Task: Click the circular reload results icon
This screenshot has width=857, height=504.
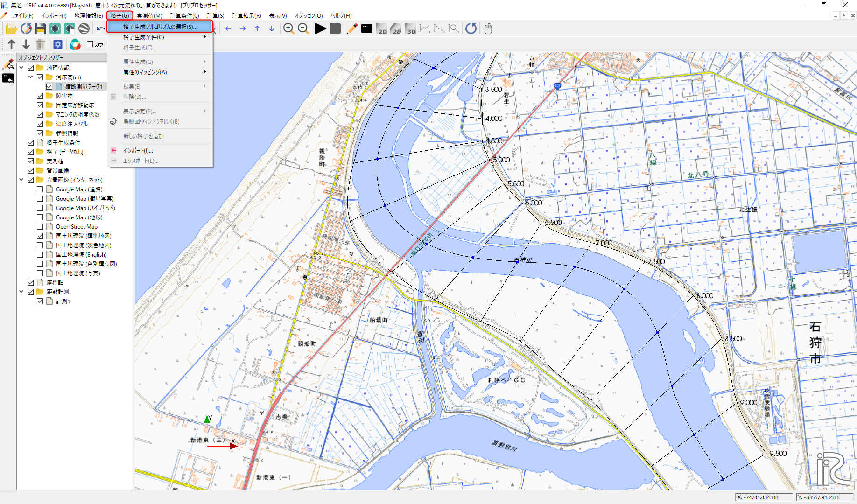Action: (471, 29)
